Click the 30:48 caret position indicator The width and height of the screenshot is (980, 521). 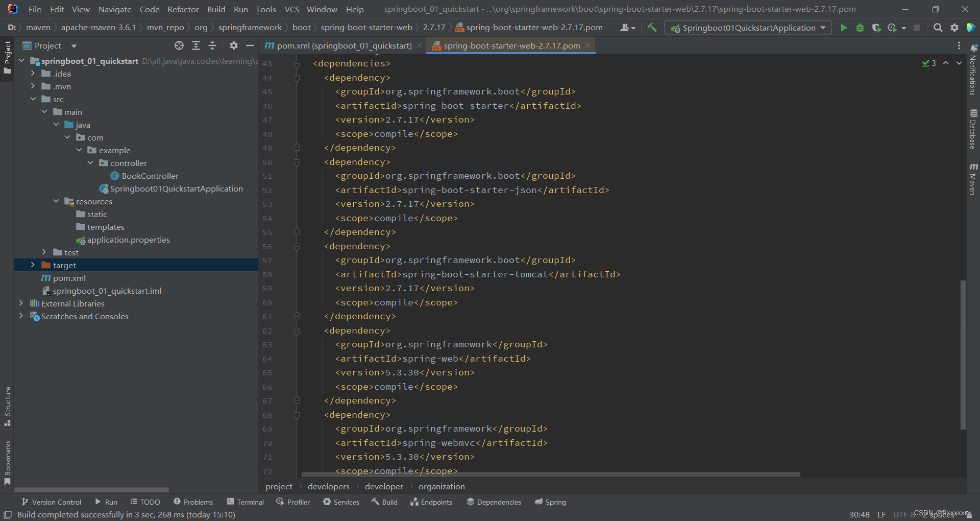[859, 514]
